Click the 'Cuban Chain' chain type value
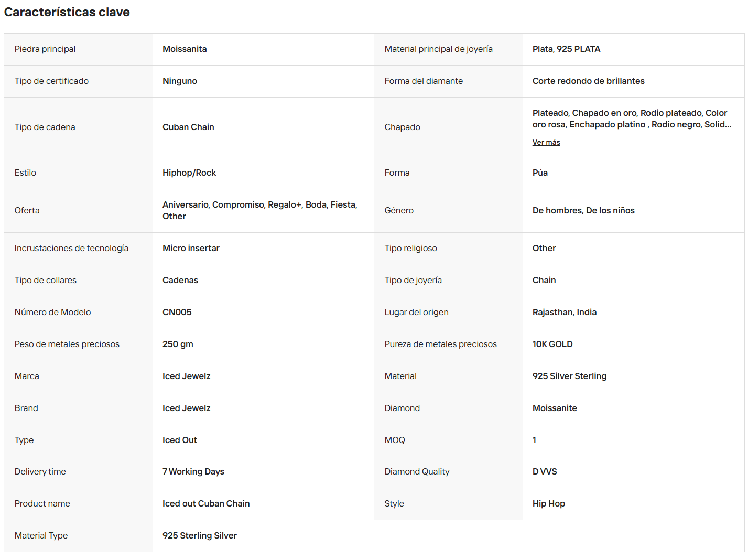 (188, 127)
